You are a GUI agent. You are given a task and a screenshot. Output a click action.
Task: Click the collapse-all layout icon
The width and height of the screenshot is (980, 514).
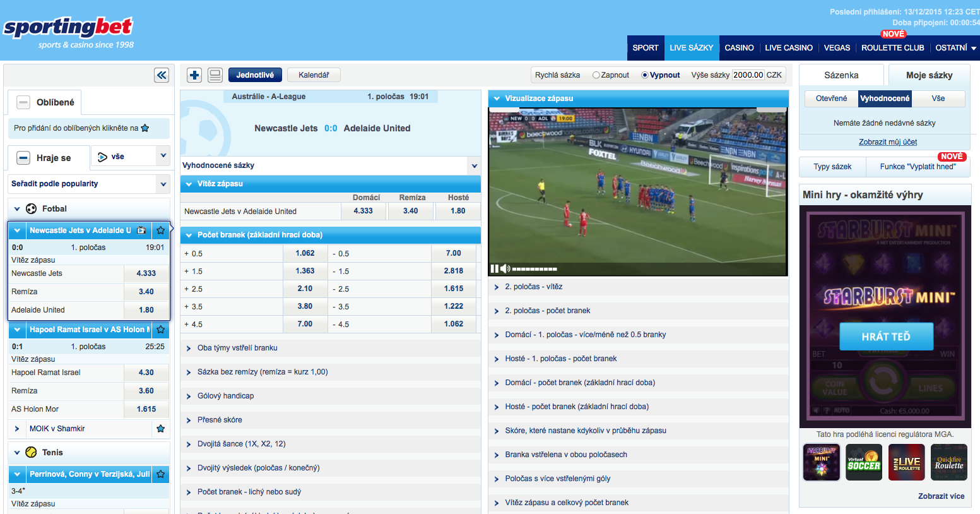click(x=215, y=75)
